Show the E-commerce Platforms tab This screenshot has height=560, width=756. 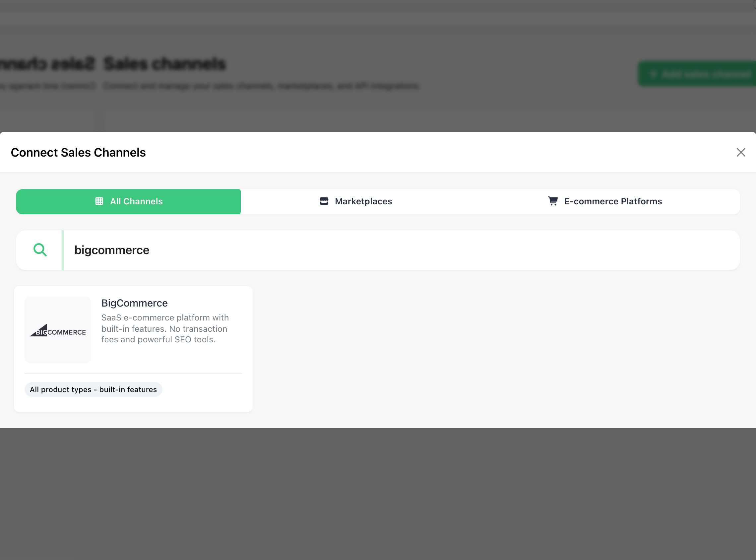click(605, 202)
